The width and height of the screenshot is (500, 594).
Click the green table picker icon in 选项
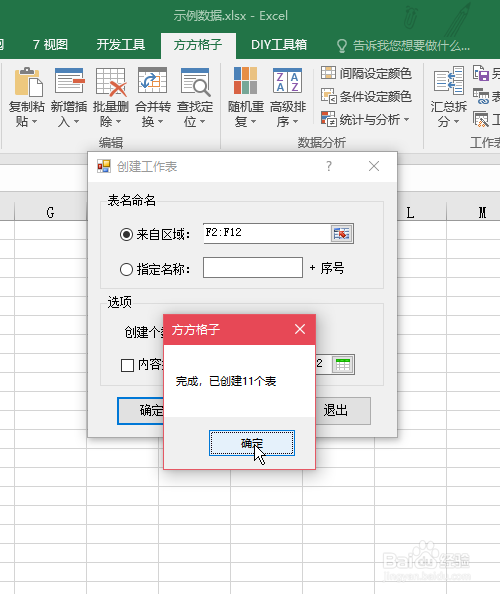[343, 364]
